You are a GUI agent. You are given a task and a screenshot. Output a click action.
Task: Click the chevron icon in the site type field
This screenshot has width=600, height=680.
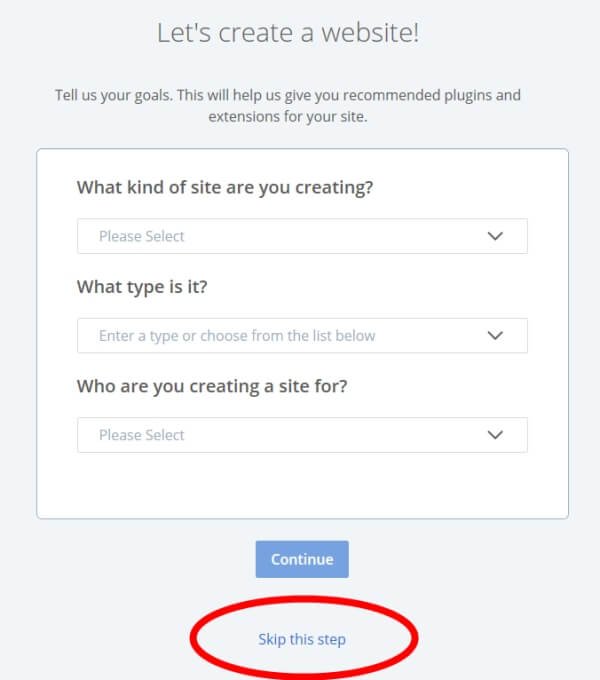495,336
